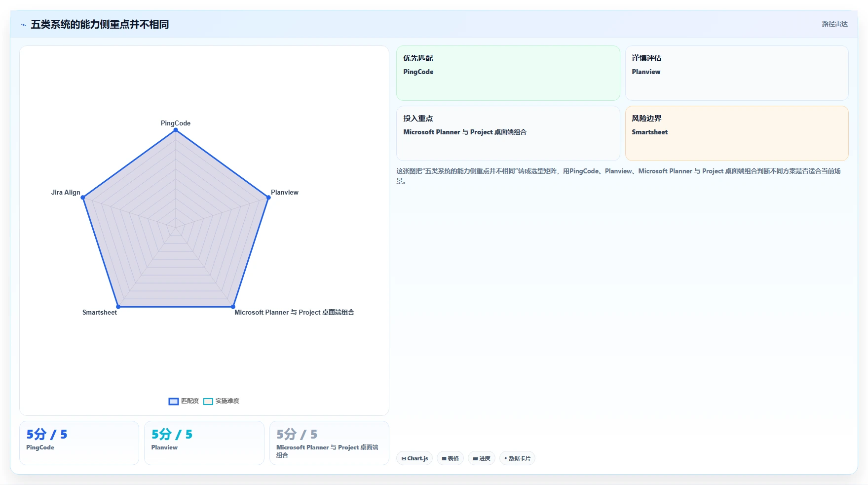Image resolution: width=868 pixels, height=485 pixels.
Task: Click the Microsoft Planner vertex of the radar chart
Action: coord(233,307)
